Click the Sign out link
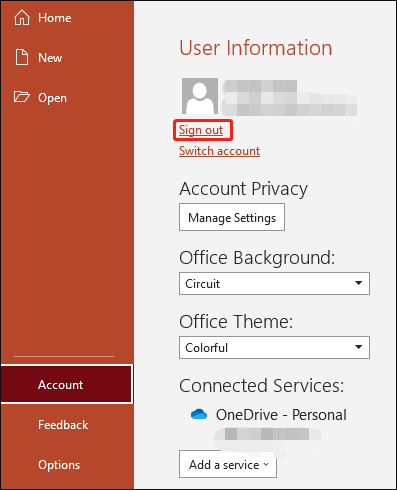The image size is (397, 490). tap(201, 130)
